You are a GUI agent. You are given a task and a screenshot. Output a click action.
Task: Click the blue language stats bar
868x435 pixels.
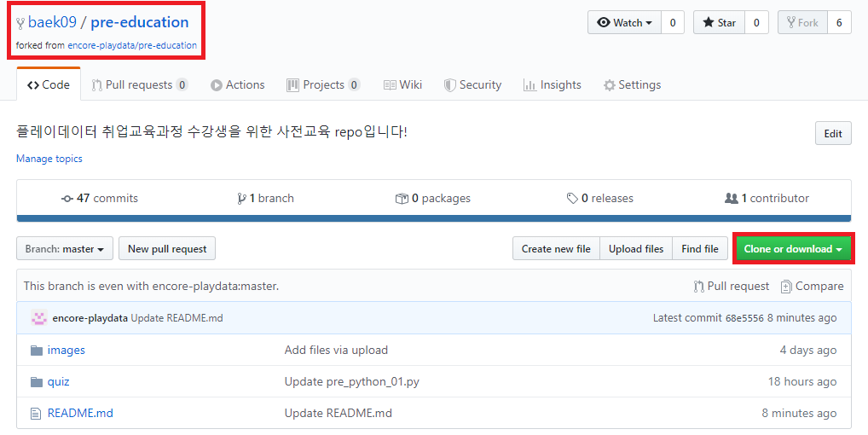pyautogui.click(x=434, y=218)
